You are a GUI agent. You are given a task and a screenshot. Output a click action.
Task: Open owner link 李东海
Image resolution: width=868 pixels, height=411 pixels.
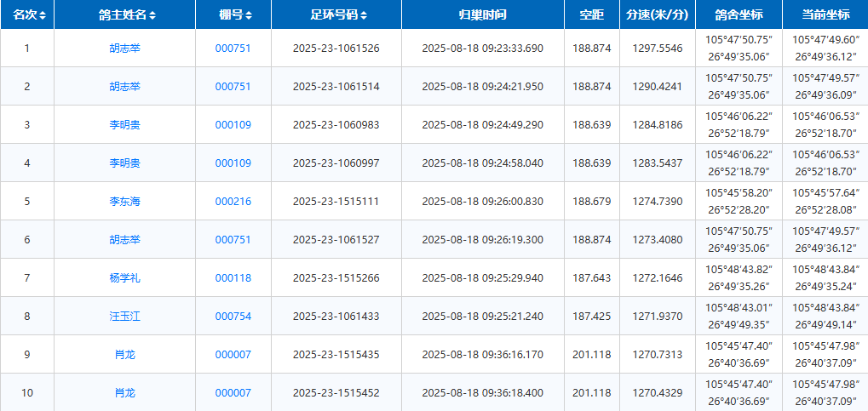[124, 202]
